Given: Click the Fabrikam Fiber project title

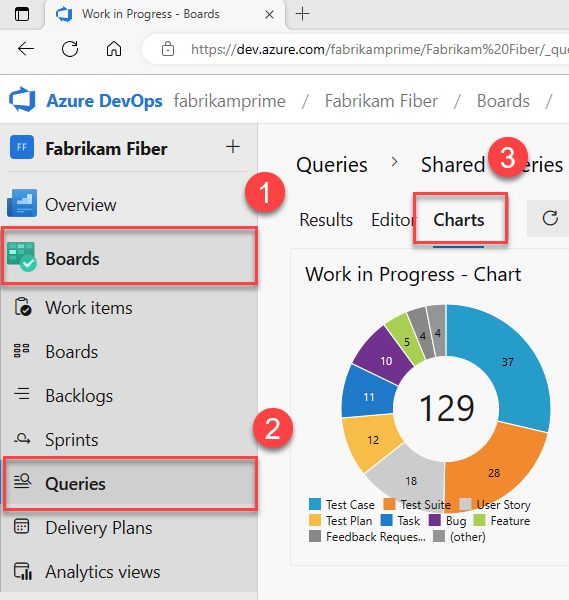Looking at the screenshot, I should coord(106,148).
